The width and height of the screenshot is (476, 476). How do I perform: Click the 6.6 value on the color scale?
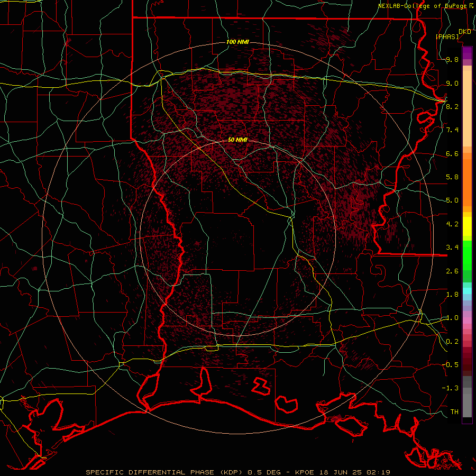[x=452, y=153]
